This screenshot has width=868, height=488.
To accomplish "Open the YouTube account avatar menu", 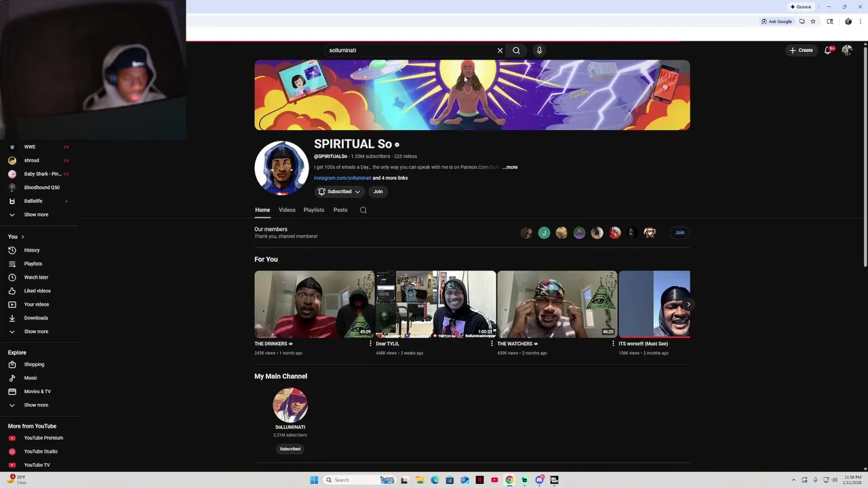I will click(x=847, y=50).
